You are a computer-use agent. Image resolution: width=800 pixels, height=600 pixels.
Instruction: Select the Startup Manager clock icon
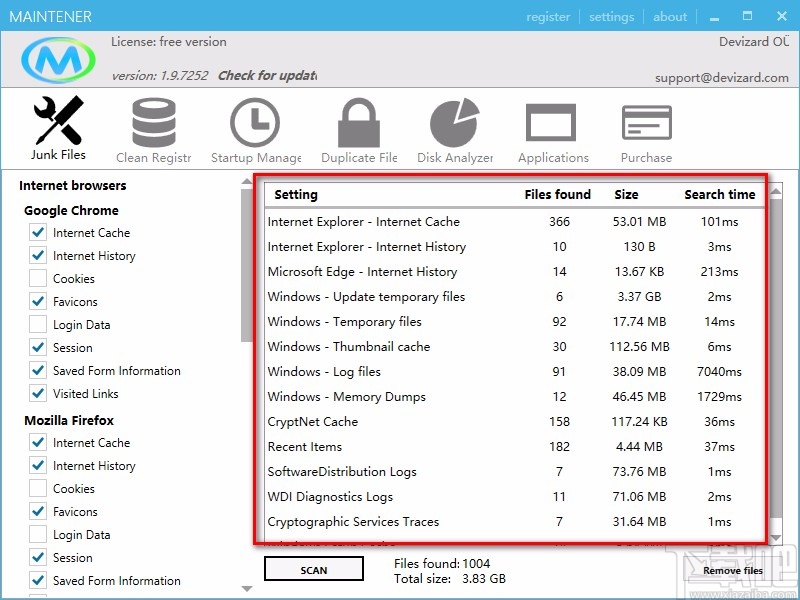point(255,124)
